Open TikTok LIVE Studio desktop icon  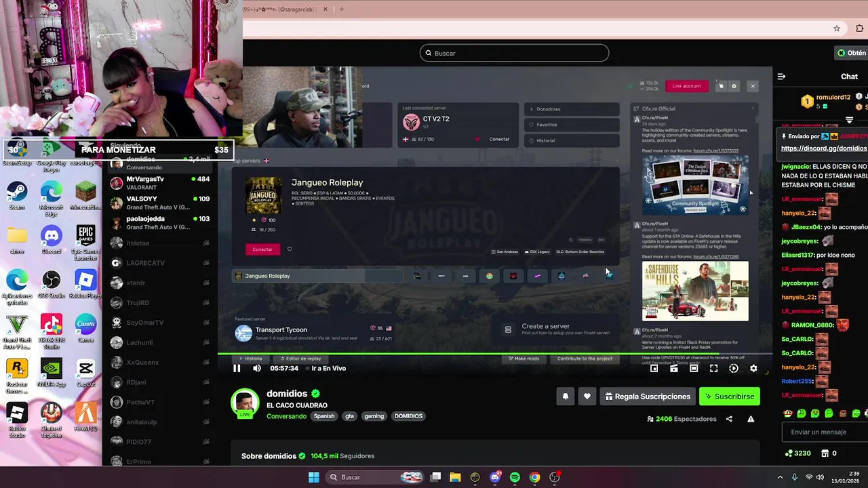52,330
